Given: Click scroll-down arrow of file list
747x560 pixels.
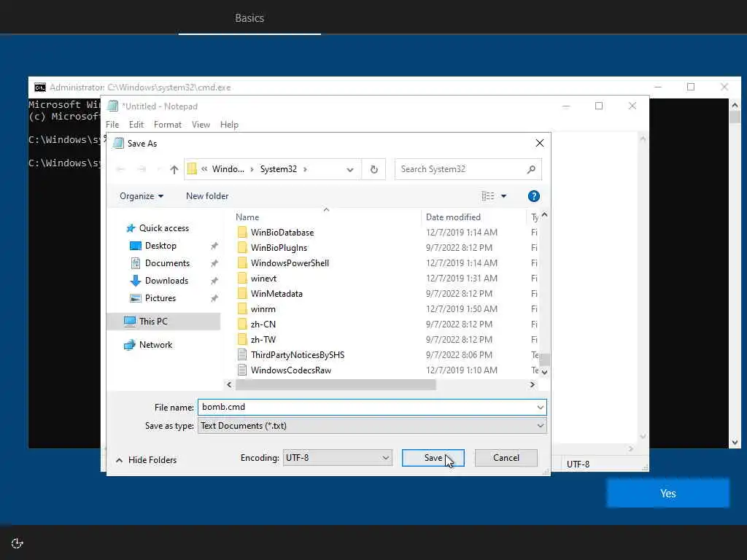Looking at the screenshot, I should (544, 372).
